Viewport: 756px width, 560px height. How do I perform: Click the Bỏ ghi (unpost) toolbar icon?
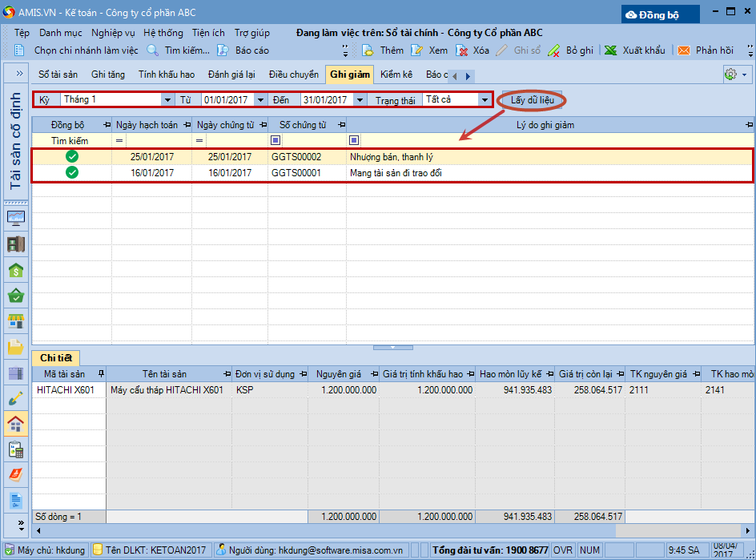click(x=554, y=50)
